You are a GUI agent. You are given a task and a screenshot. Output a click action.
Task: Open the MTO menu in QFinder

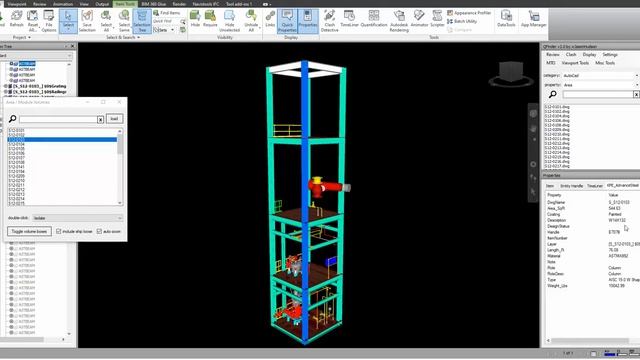(x=551, y=63)
